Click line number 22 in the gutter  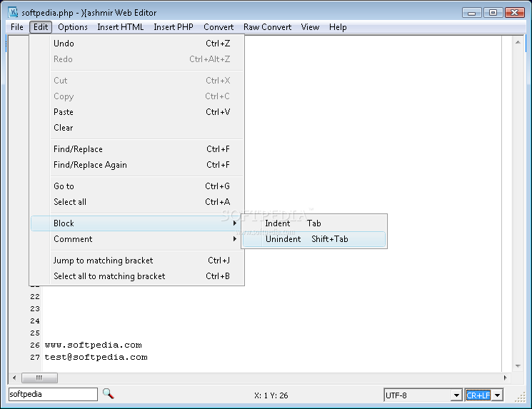click(x=35, y=296)
